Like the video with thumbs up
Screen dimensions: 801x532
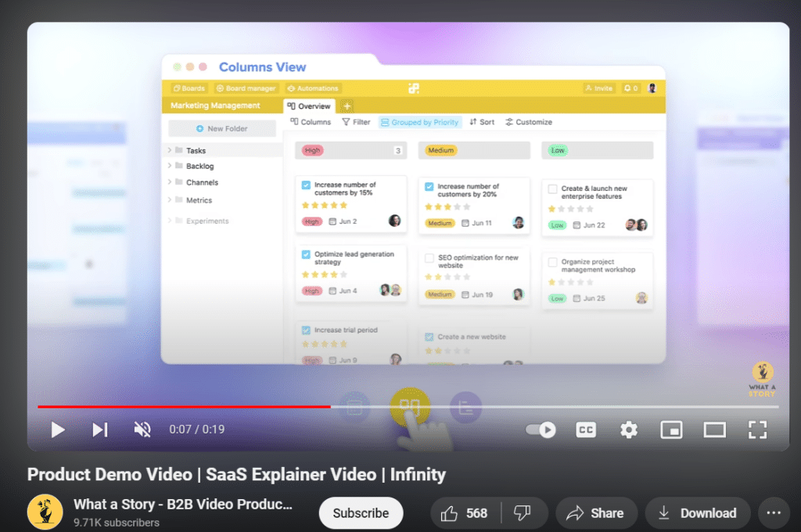click(x=467, y=513)
